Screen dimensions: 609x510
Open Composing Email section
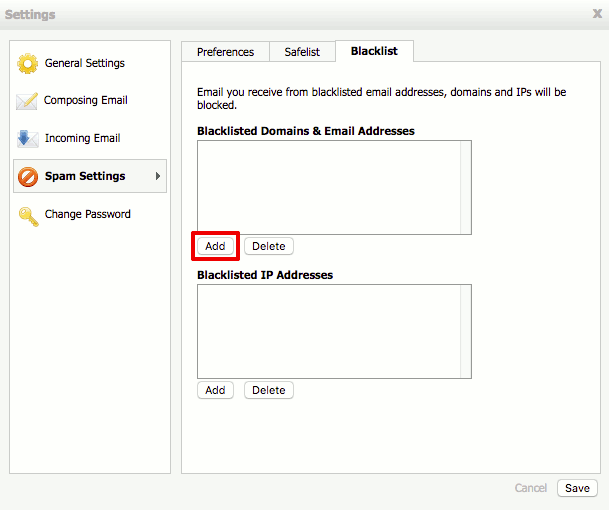(x=86, y=100)
